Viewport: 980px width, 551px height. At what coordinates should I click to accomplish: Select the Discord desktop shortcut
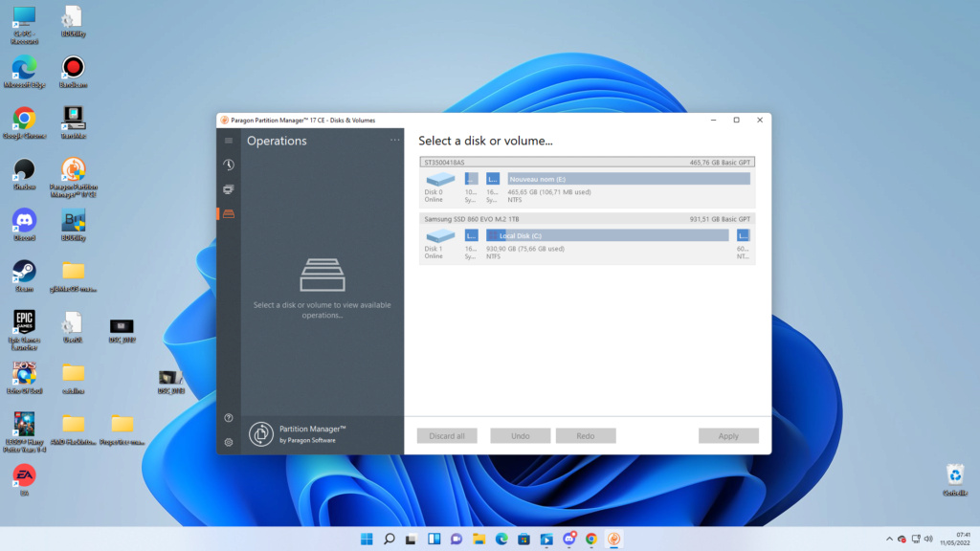pyautogui.click(x=24, y=225)
